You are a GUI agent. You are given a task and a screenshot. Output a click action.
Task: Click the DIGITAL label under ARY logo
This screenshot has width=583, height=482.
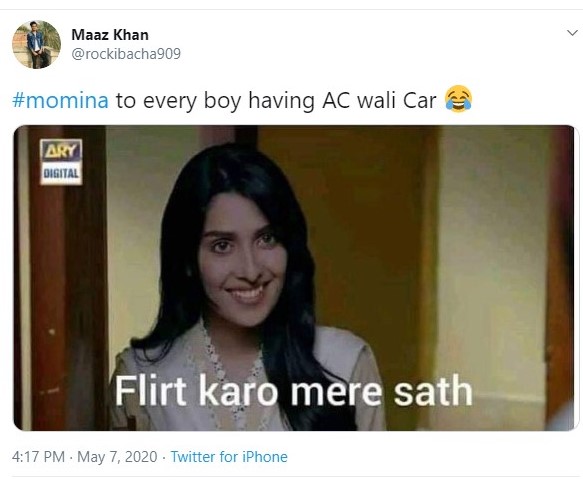coord(61,173)
